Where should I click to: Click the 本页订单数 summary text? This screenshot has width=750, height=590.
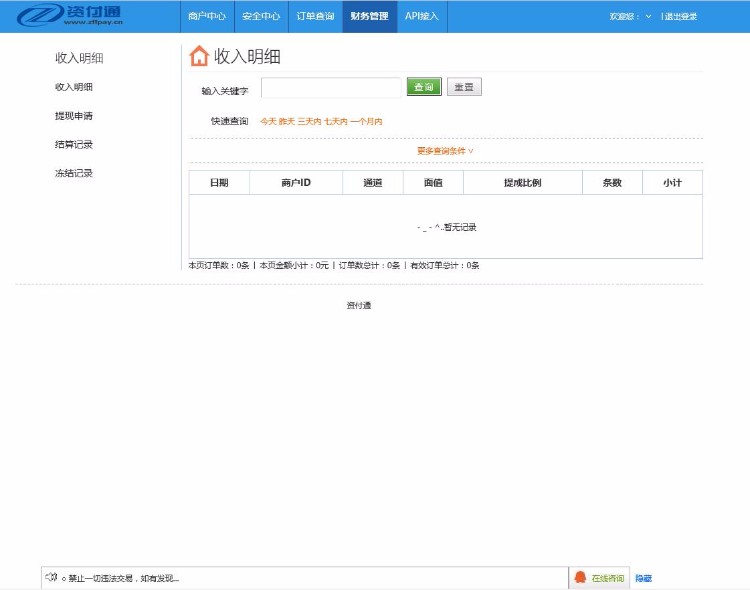coord(219,265)
